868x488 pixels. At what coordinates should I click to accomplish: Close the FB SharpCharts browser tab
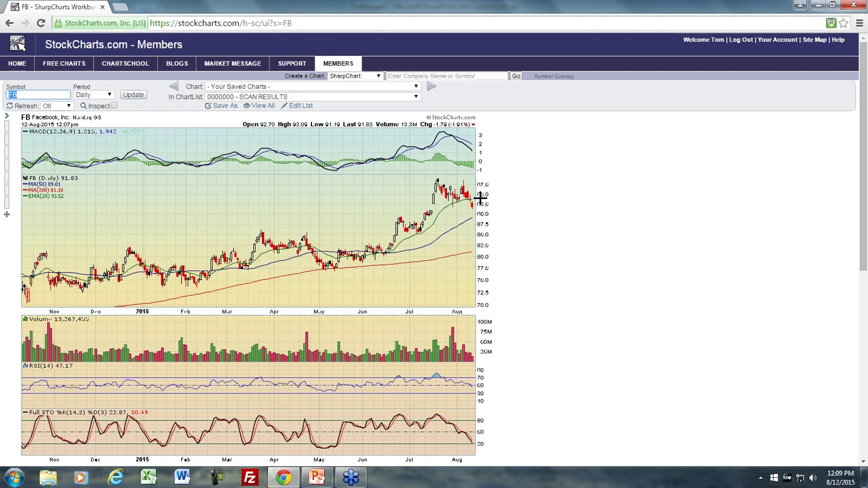click(102, 7)
